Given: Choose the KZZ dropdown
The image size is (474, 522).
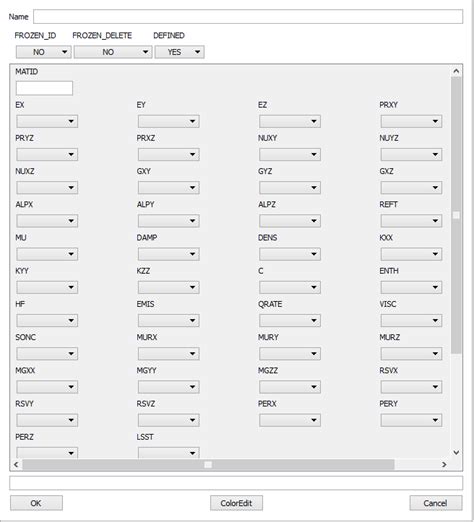Looking at the screenshot, I should point(169,287).
